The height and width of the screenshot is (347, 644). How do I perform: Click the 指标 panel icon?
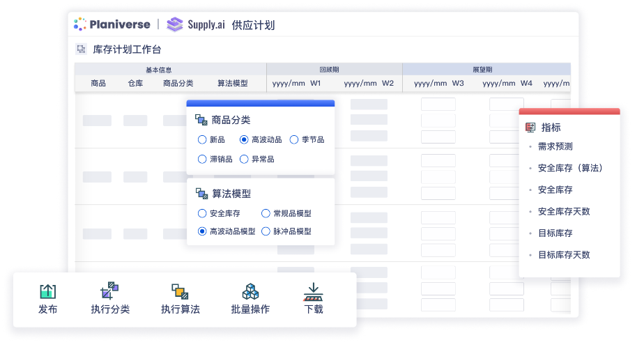pyautogui.click(x=530, y=128)
